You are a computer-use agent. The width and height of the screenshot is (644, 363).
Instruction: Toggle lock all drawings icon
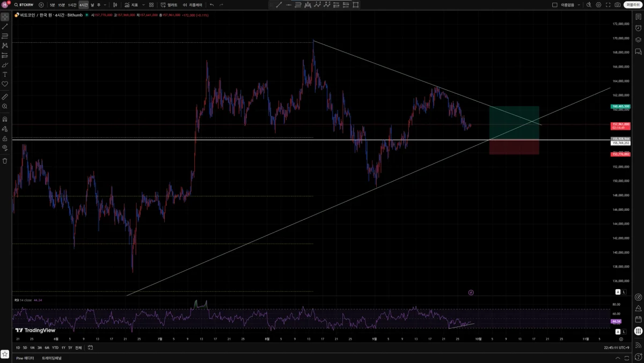pos(5,138)
